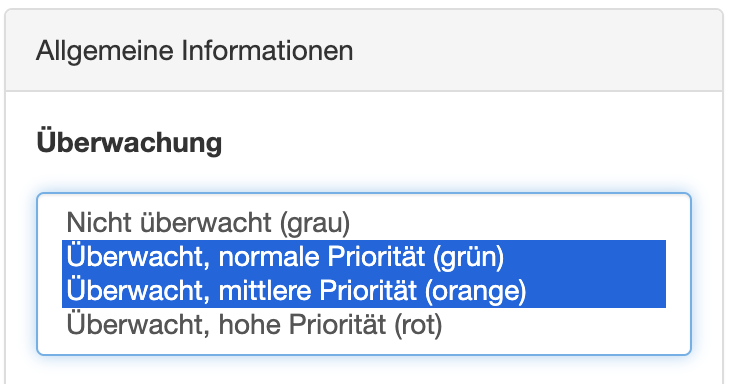730x384 pixels.
Task: Click the text '(grün)' in the list
Action: point(468,257)
